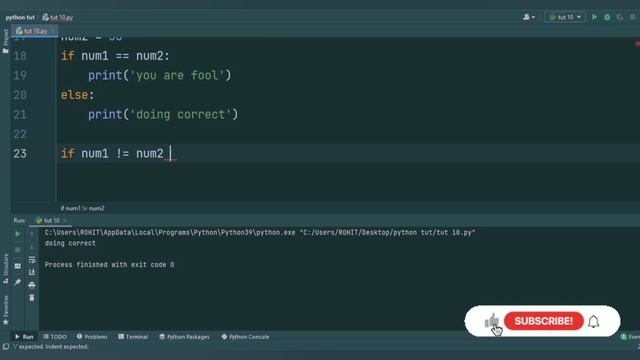Click the stop icon in Run panel
Image resolution: width=640 pixels, height=360 pixels.
(18, 250)
